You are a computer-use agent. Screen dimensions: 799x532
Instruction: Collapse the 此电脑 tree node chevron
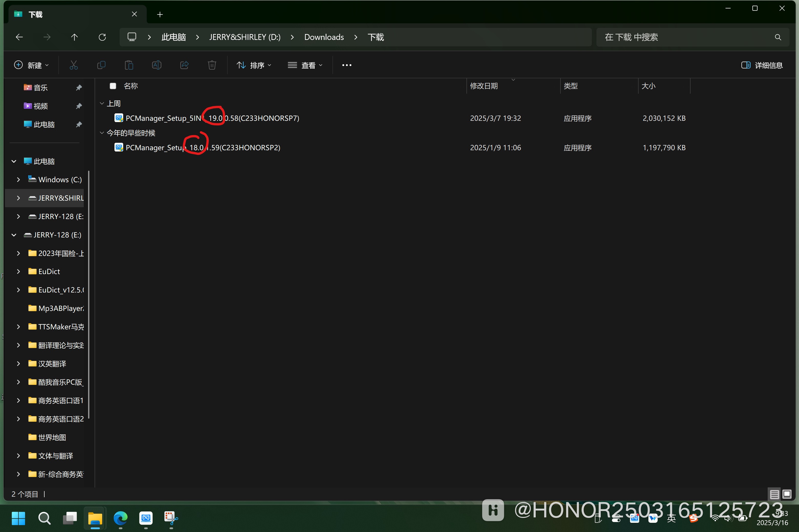point(14,161)
